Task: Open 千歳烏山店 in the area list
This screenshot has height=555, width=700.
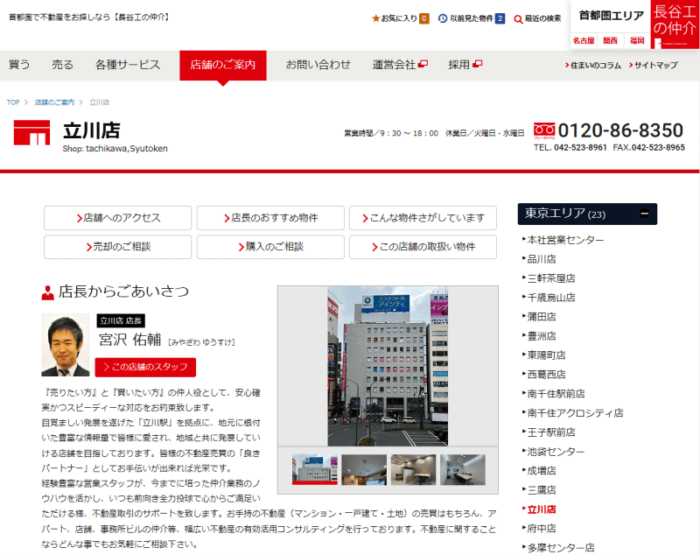Action: click(550, 298)
